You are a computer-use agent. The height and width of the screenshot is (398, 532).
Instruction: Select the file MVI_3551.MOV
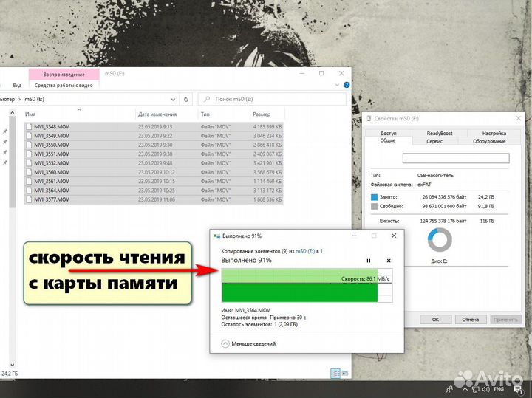pos(154,154)
